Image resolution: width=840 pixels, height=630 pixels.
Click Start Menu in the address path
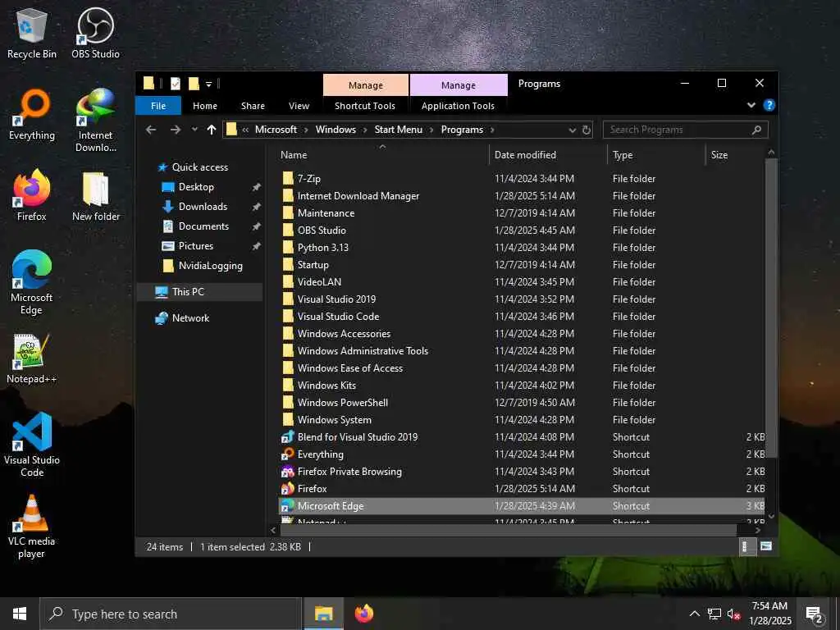click(398, 130)
